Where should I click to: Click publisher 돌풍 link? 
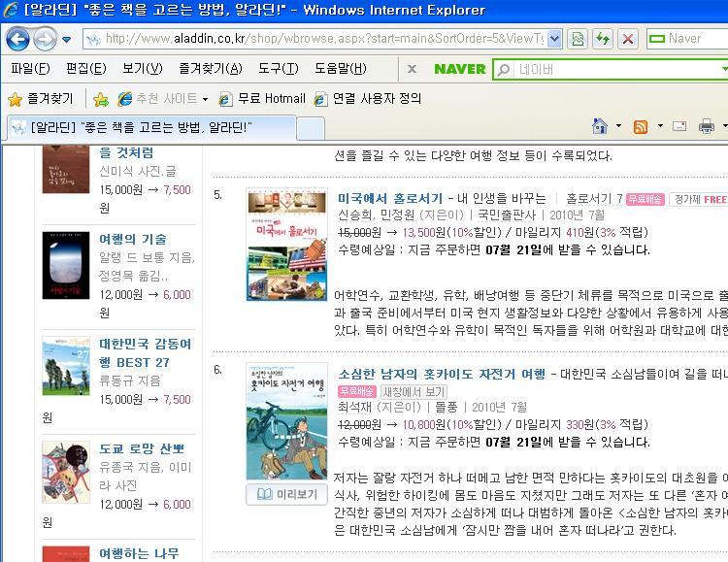(446, 408)
